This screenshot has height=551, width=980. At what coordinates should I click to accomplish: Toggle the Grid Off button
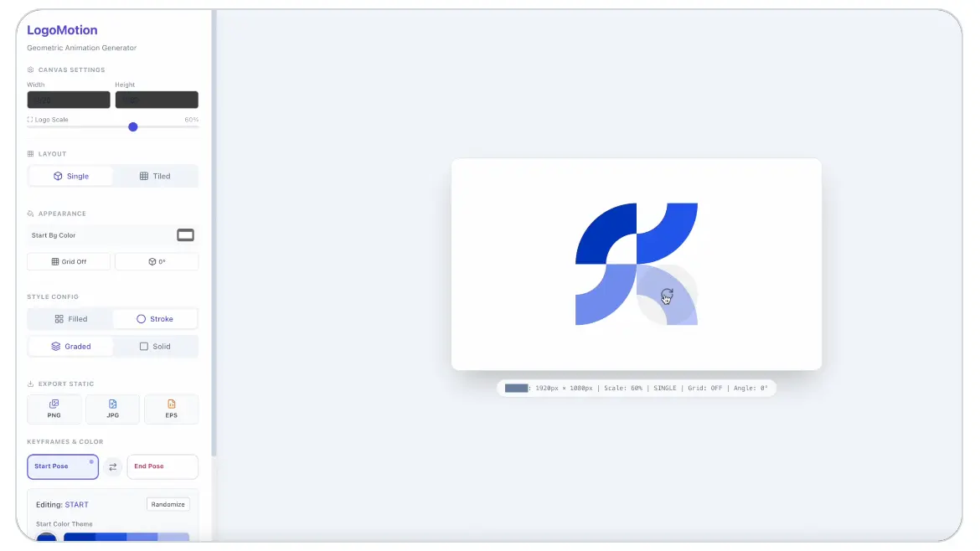[x=69, y=261]
